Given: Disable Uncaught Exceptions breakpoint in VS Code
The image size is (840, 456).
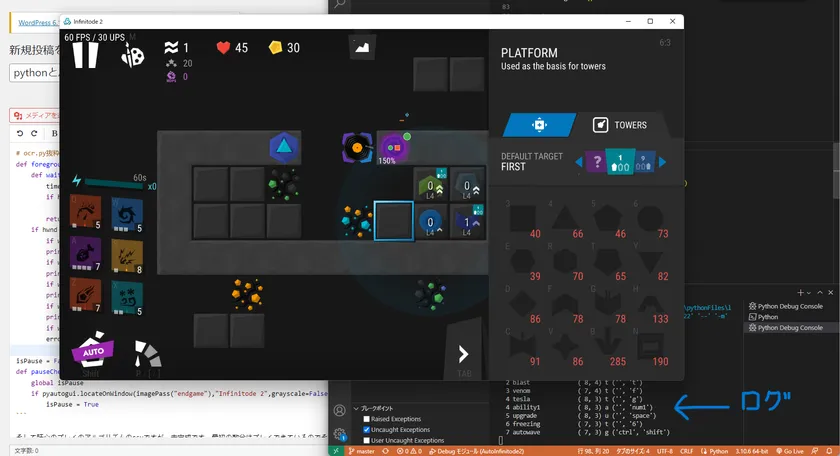Looking at the screenshot, I should click(x=367, y=430).
